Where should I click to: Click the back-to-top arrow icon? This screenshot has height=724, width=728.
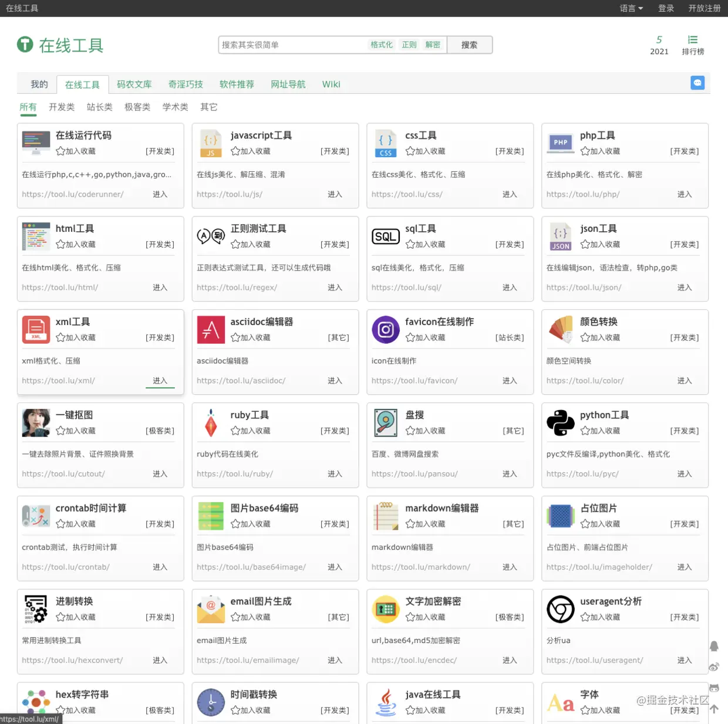(x=714, y=709)
